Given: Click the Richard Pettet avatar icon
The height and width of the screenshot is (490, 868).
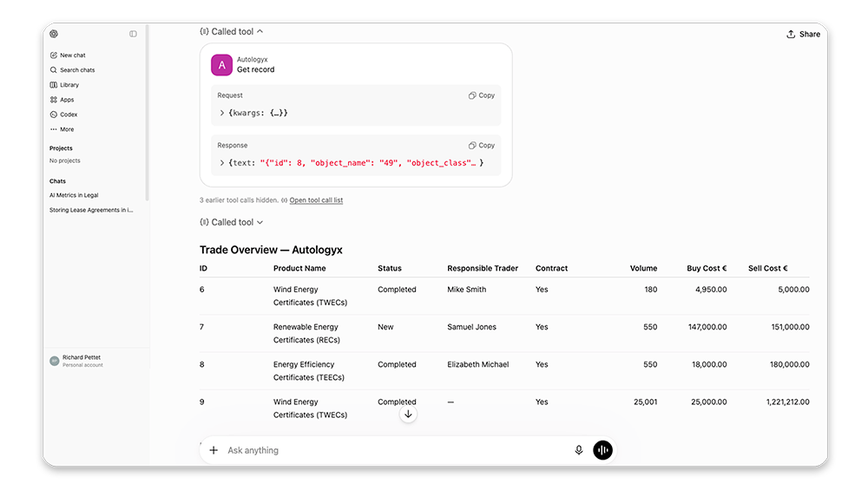Looking at the screenshot, I should 54,361.
